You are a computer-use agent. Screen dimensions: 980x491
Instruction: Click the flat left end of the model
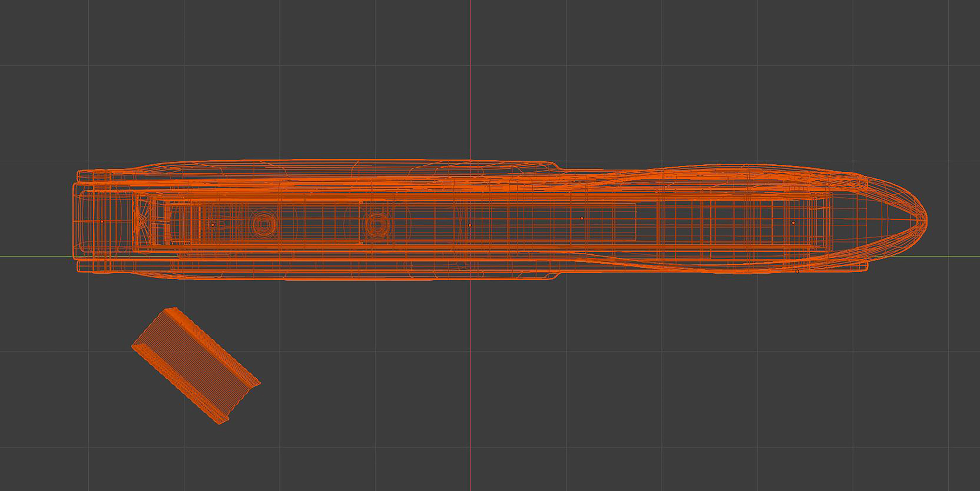pyautogui.click(x=73, y=221)
